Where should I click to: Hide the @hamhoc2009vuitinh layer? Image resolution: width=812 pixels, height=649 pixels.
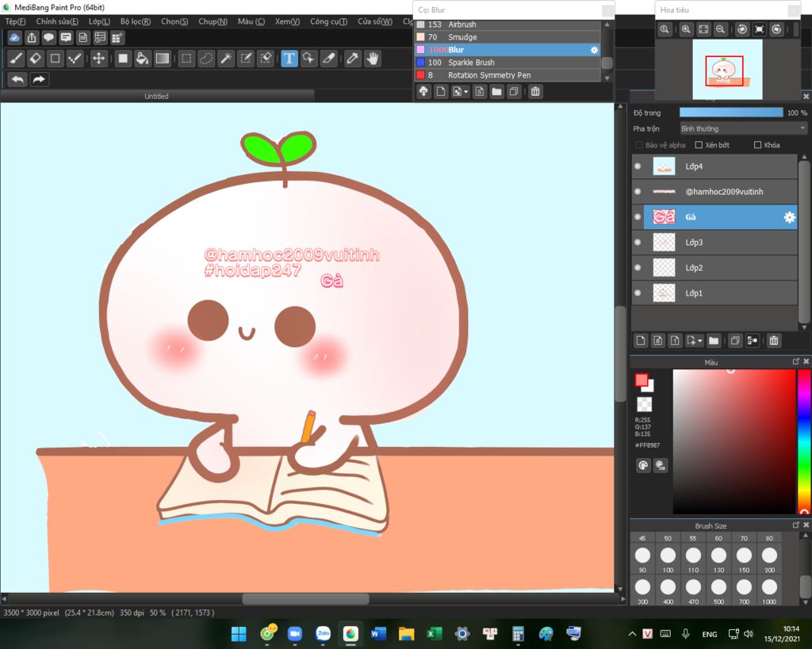(x=638, y=192)
